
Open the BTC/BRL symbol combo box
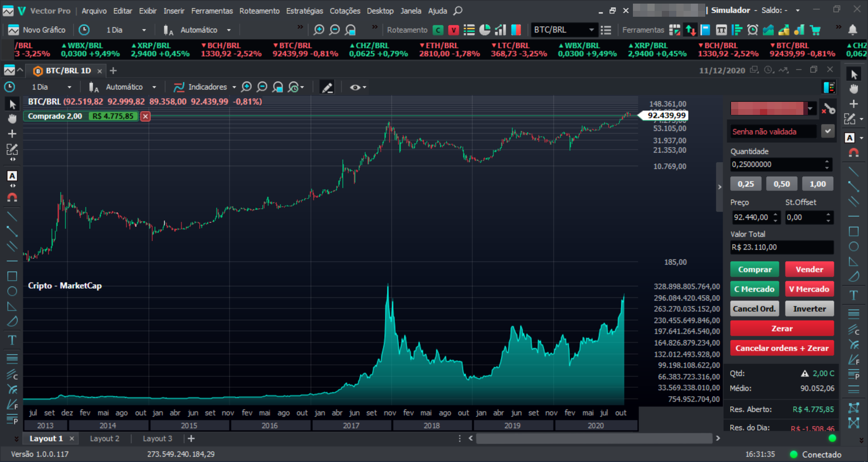(564, 30)
